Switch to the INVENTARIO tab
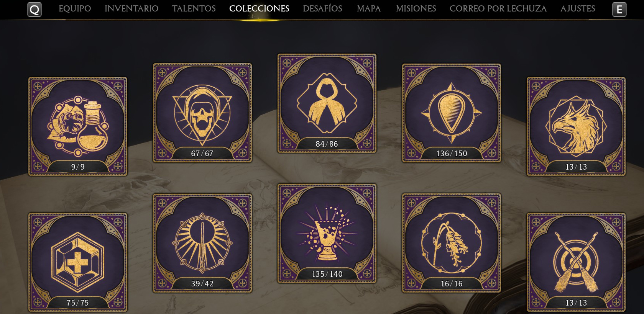The width and height of the screenshot is (644, 314). coord(131,8)
